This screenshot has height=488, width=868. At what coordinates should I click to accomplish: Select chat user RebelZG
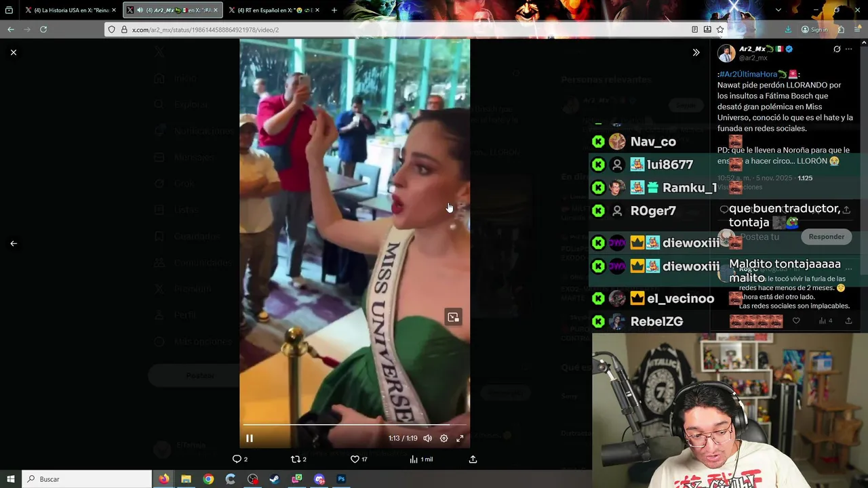(x=656, y=321)
